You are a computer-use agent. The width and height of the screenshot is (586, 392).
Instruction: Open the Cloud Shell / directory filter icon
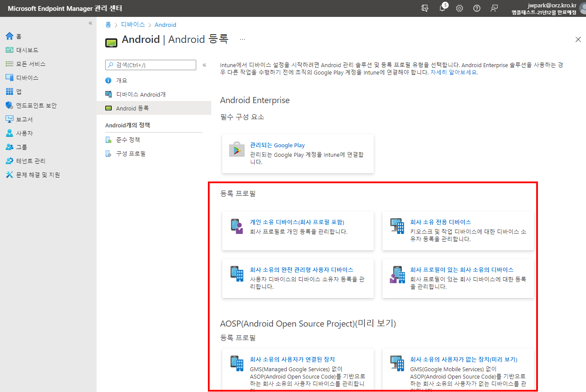[x=425, y=8]
